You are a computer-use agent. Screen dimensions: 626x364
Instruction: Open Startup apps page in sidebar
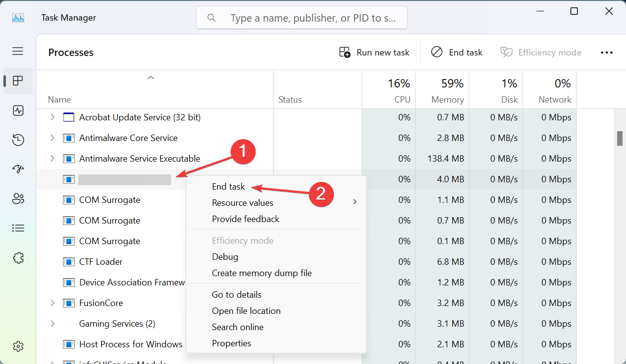(18, 169)
